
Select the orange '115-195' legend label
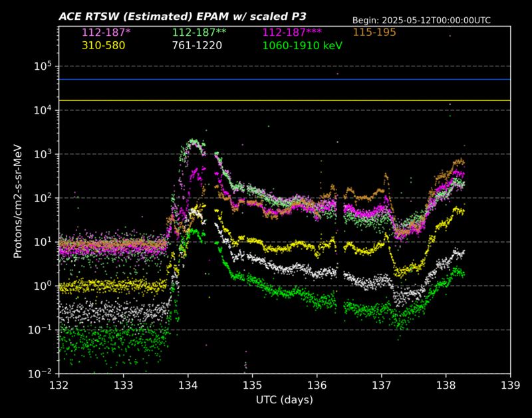click(x=374, y=33)
